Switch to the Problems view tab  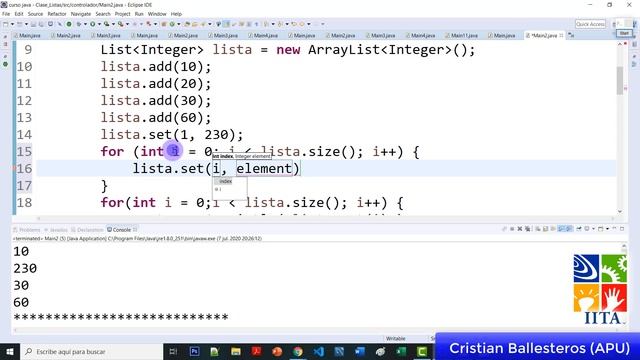point(27,230)
